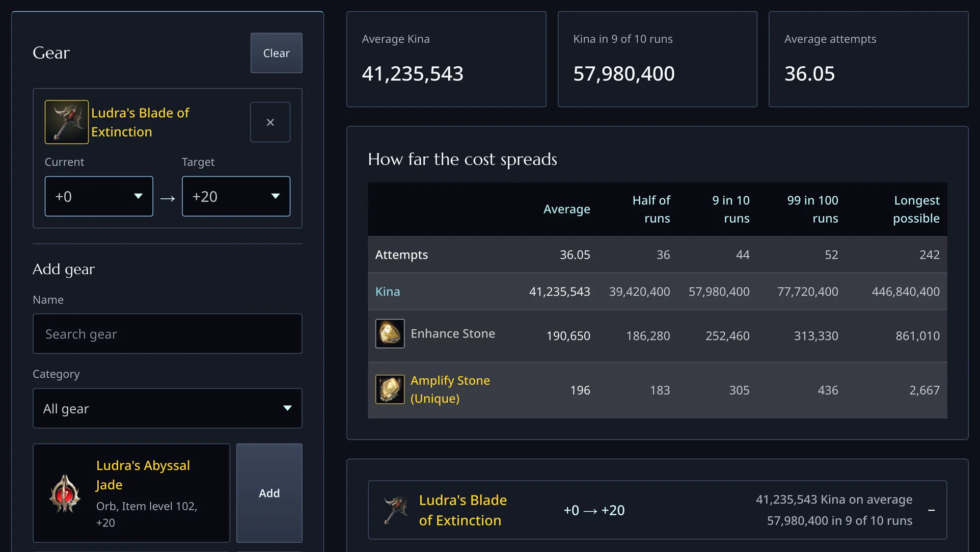This screenshot has height=552, width=980.
Task: Click 77,720,400 Kina cell
Action: coord(807,292)
